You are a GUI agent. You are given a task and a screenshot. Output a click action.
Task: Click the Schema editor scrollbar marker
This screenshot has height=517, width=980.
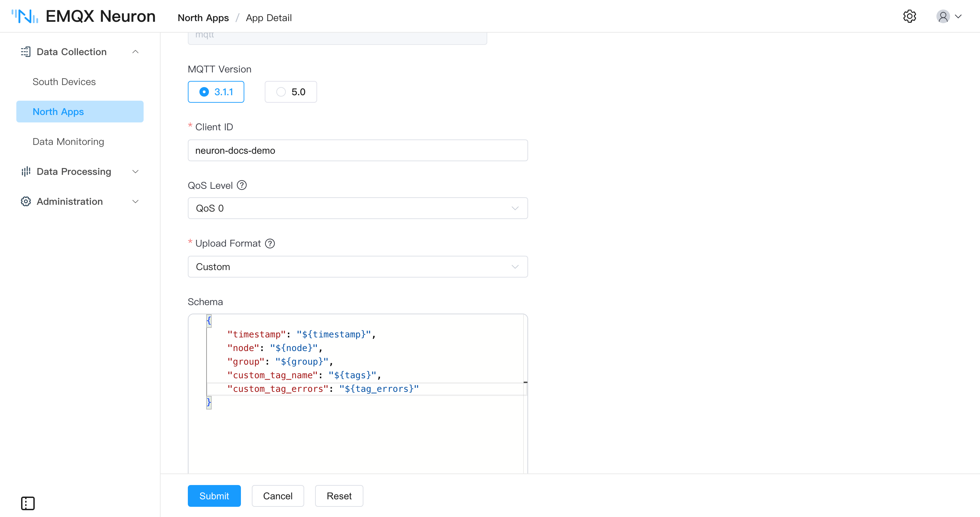tap(525, 382)
